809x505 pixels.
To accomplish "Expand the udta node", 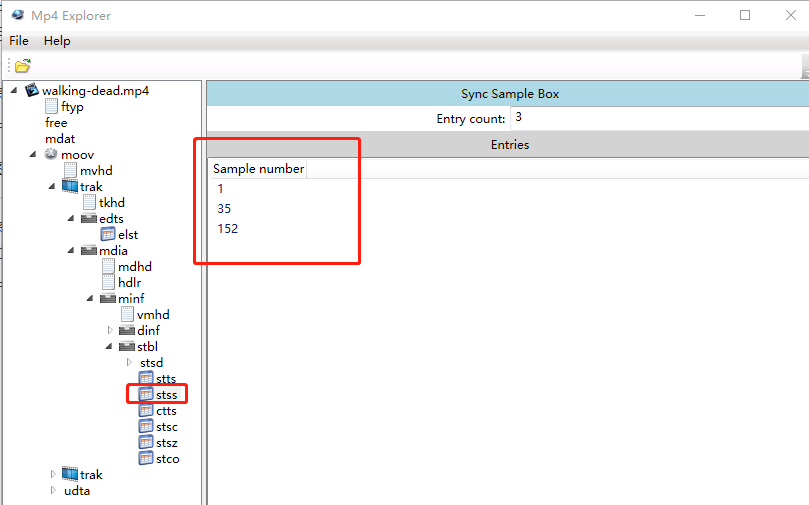I will coord(53,490).
